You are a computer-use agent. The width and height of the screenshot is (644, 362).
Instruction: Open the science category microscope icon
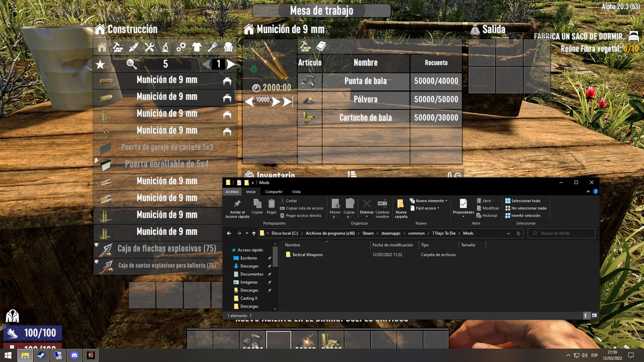(165, 47)
